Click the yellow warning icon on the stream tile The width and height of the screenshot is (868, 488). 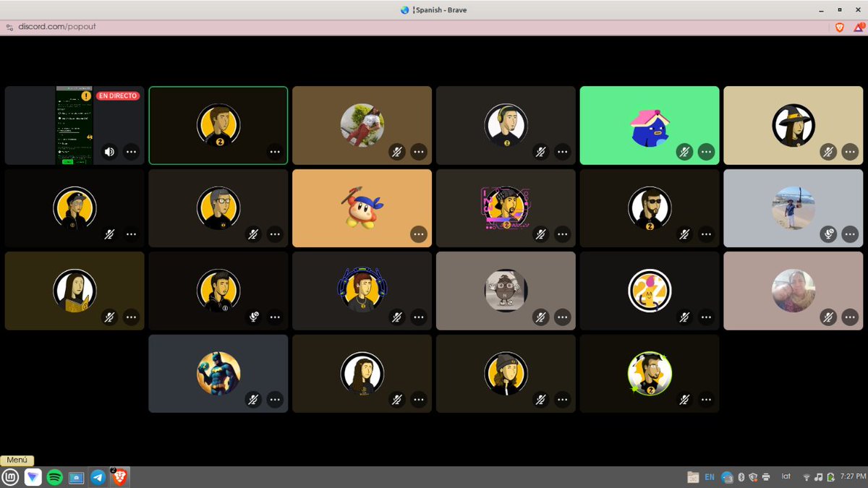[87, 95]
